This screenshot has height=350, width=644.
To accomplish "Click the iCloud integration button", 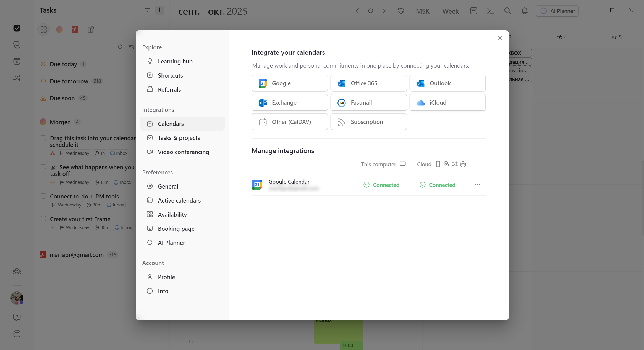I will point(447,102).
